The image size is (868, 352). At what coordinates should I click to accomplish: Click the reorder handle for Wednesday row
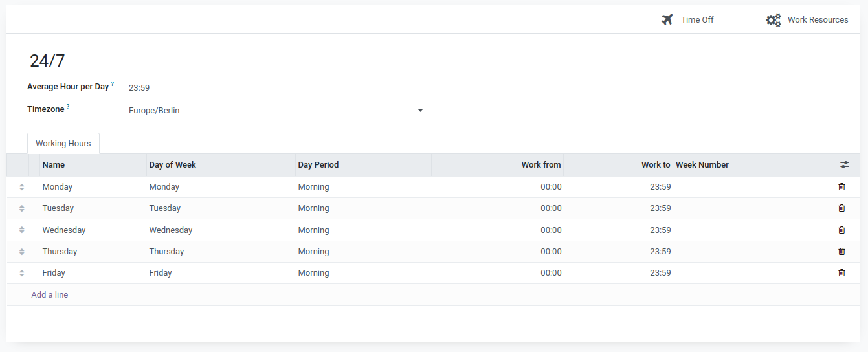click(22, 230)
